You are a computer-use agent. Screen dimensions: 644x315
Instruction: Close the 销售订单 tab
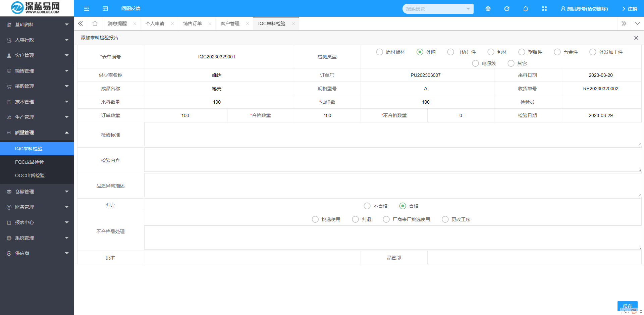click(210, 23)
